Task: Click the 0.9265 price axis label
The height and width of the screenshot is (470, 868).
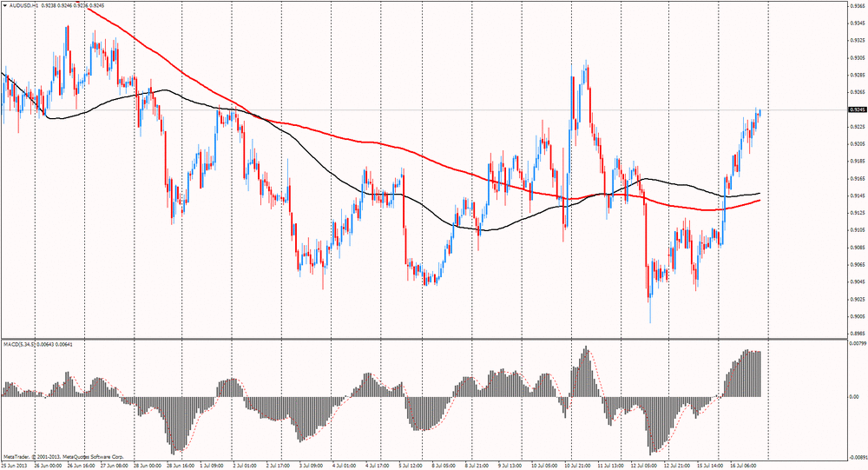Action: (857, 92)
